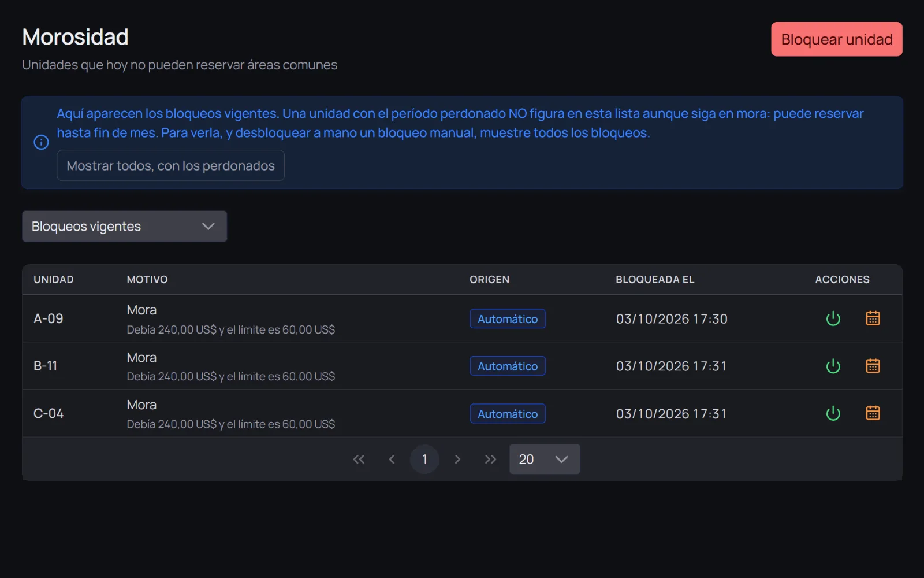The image size is (924, 578).
Task: Click the Automático tag in row A-09
Action: (508, 318)
